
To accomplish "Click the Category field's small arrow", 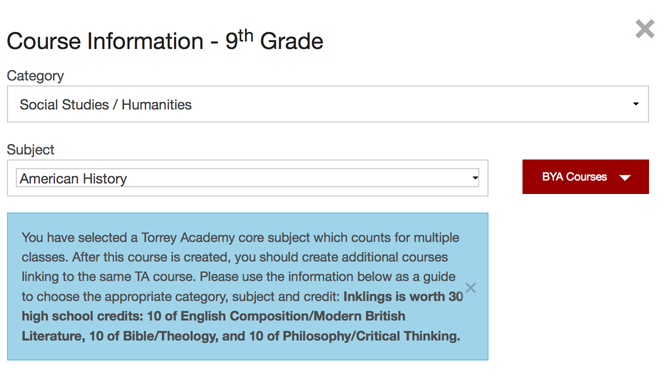I will pyautogui.click(x=636, y=104).
